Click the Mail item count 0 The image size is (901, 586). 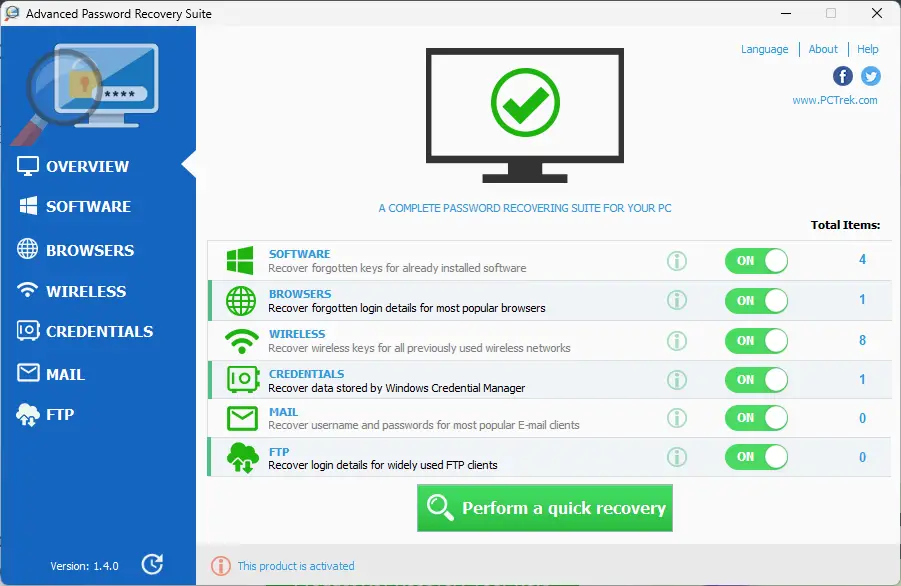click(x=862, y=418)
